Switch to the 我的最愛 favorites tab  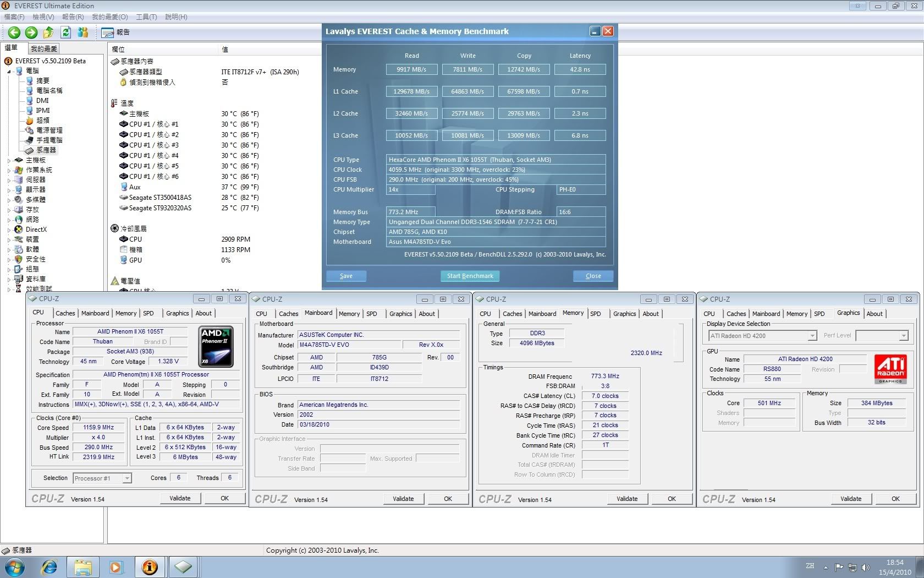(44, 49)
